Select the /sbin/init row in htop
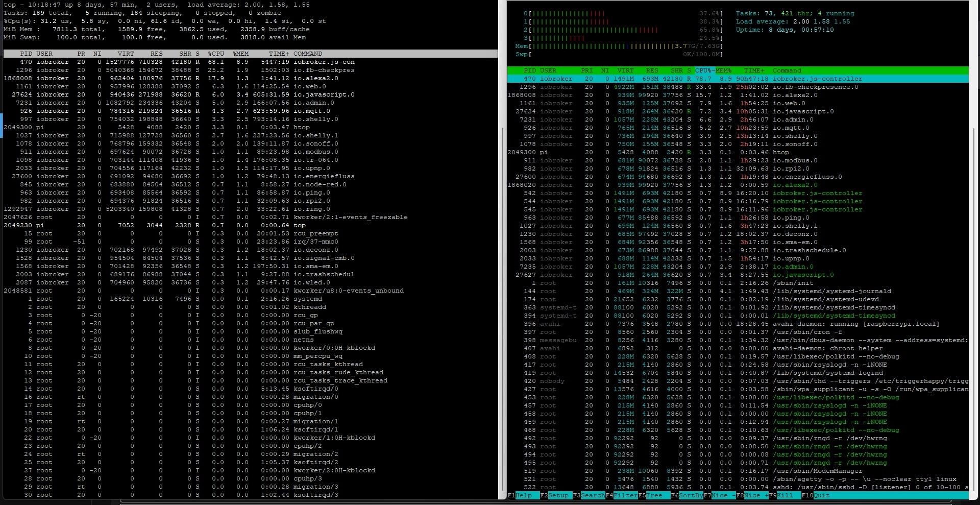This screenshot has width=980, height=505. tap(738, 283)
